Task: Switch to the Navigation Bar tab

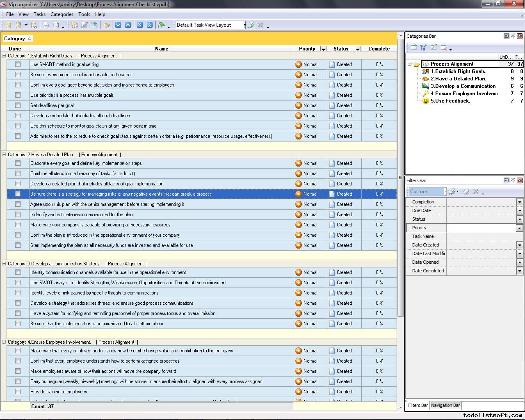Action: click(445, 405)
